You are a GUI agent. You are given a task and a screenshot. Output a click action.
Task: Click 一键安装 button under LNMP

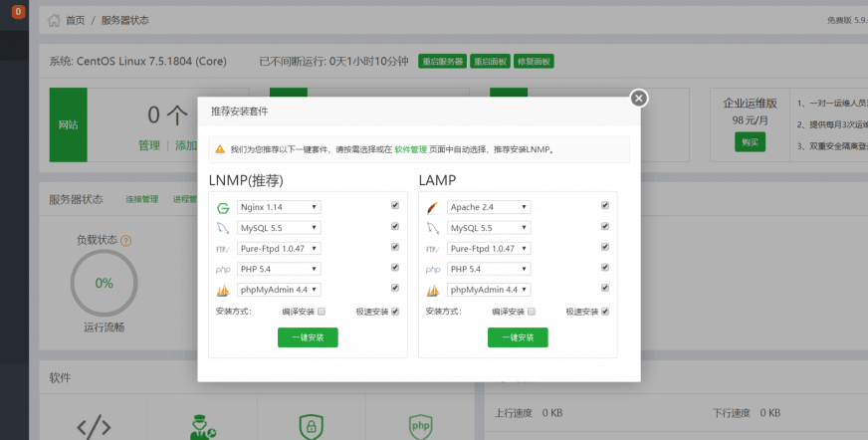(x=308, y=337)
